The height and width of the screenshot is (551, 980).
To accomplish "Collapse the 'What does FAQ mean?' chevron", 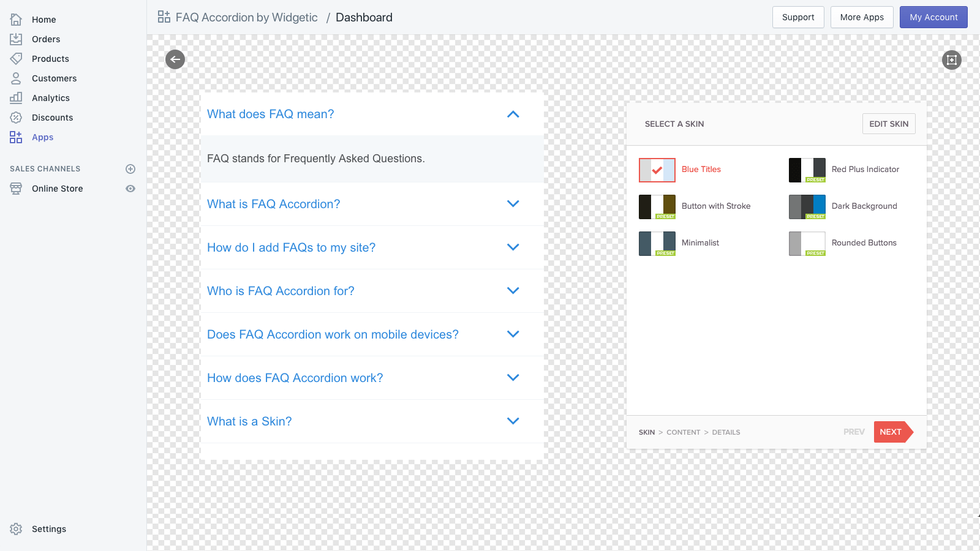I will pyautogui.click(x=513, y=114).
